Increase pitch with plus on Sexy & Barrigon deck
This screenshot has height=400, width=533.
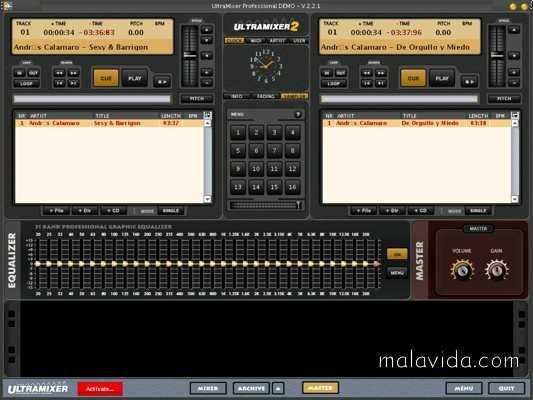[206, 72]
